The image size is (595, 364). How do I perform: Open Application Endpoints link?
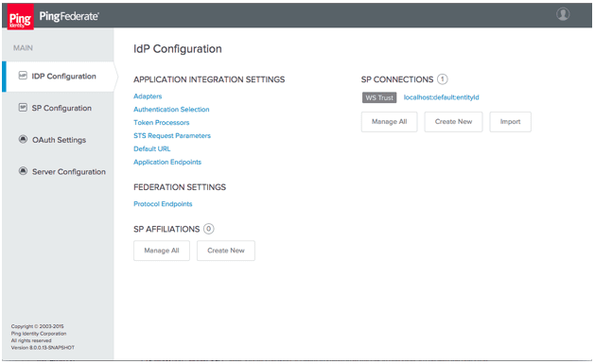[167, 162]
